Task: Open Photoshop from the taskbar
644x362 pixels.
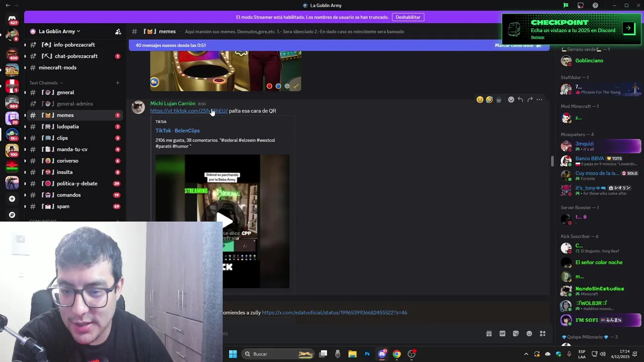Action: tap(367, 354)
